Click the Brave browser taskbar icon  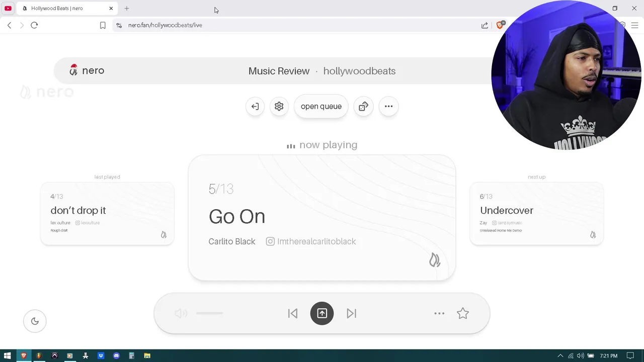tap(23, 356)
